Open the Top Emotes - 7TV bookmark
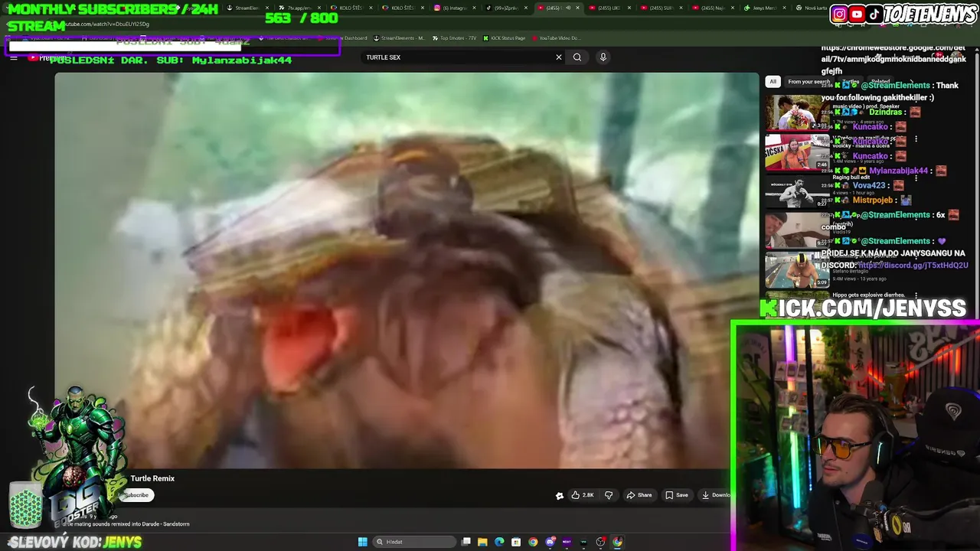The height and width of the screenshot is (551, 980). point(454,38)
